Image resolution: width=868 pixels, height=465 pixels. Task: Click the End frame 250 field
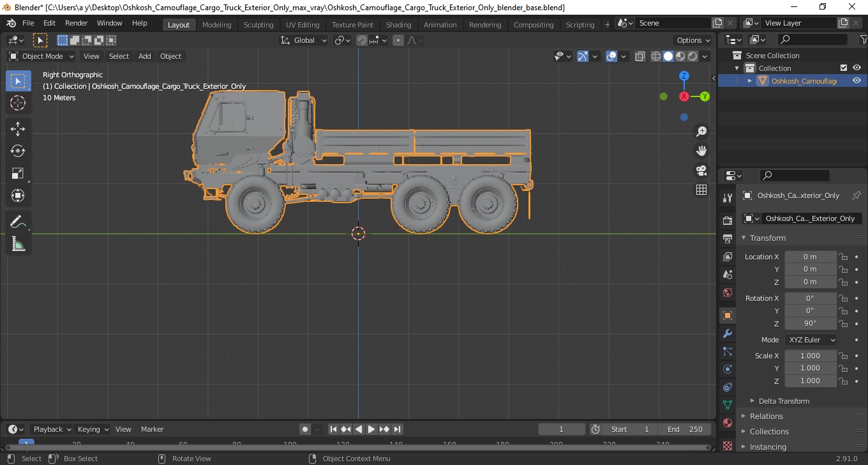(686, 429)
